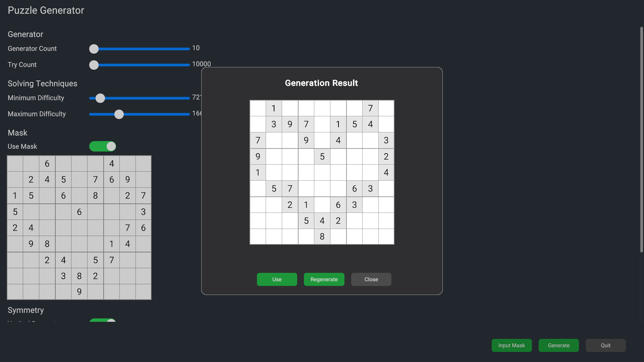Click the Generate button
The width and height of the screenshot is (644, 362).
coord(558,345)
